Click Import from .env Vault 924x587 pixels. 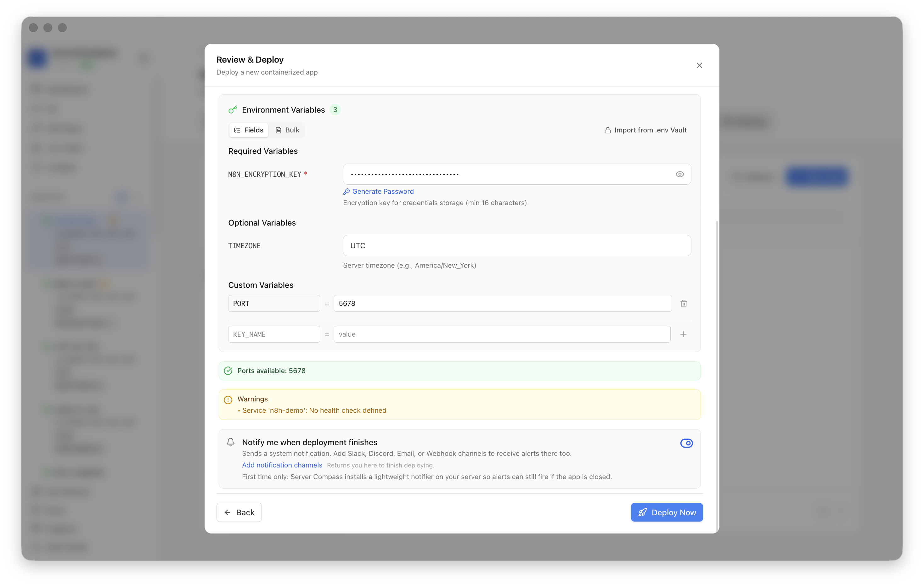(645, 130)
